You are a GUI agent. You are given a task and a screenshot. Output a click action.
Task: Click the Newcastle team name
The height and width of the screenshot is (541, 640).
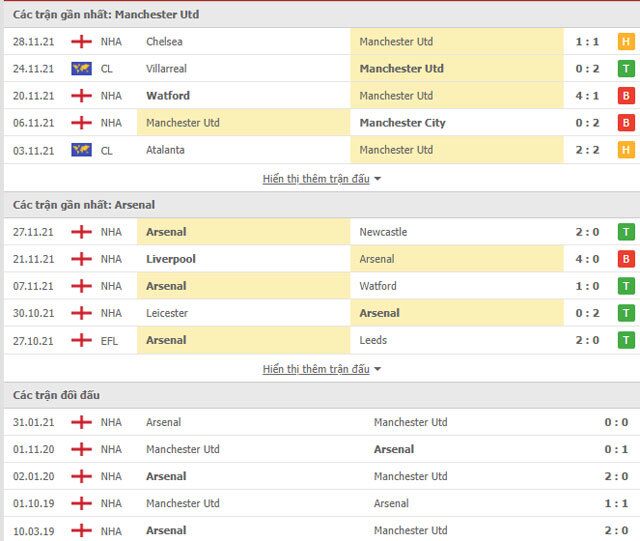tap(383, 232)
